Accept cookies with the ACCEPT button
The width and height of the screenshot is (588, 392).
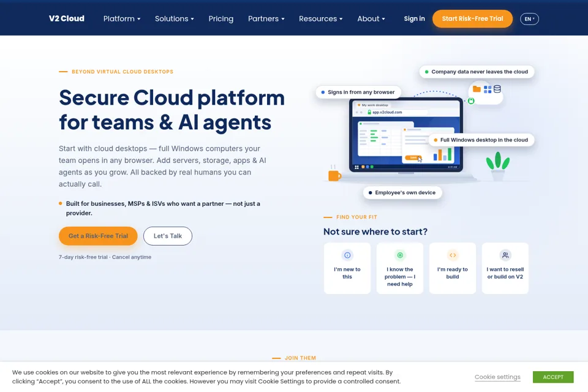(553, 377)
